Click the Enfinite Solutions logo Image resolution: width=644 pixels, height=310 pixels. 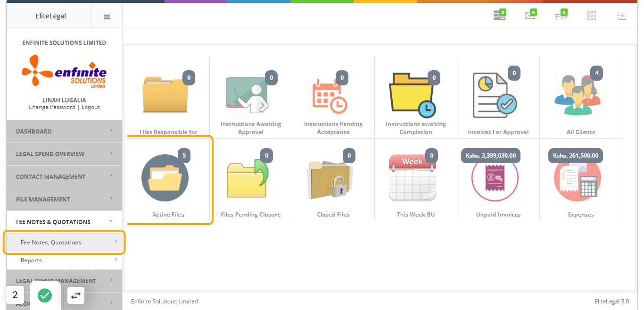[64, 71]
